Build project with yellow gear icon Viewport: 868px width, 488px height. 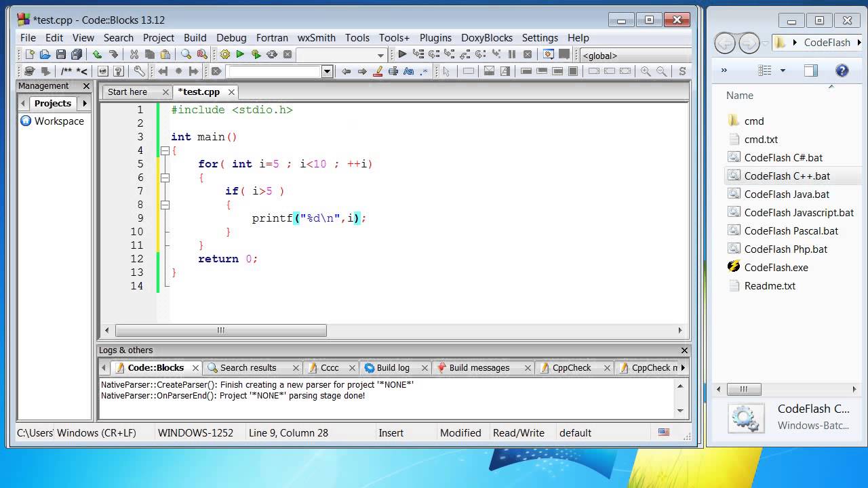click(225, 54)
